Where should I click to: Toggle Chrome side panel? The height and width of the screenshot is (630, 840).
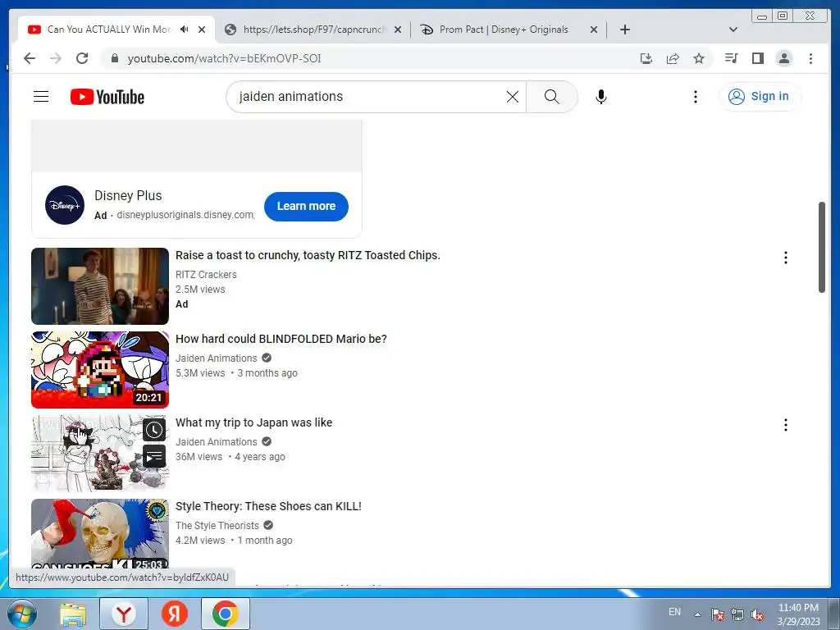757,58
